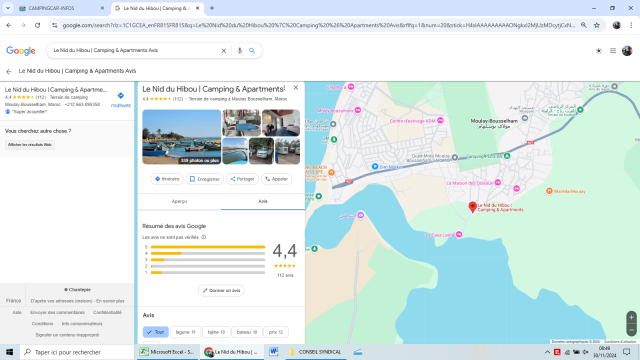The image size is (640, 360).
Task: Click the blue search magnifier icon
Action: [252, 51]
